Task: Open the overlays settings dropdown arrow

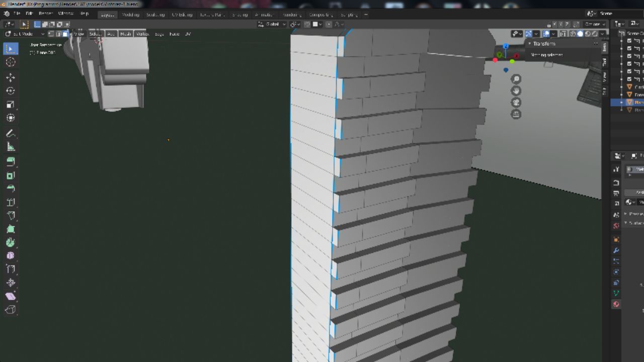Action: point(554,34)
